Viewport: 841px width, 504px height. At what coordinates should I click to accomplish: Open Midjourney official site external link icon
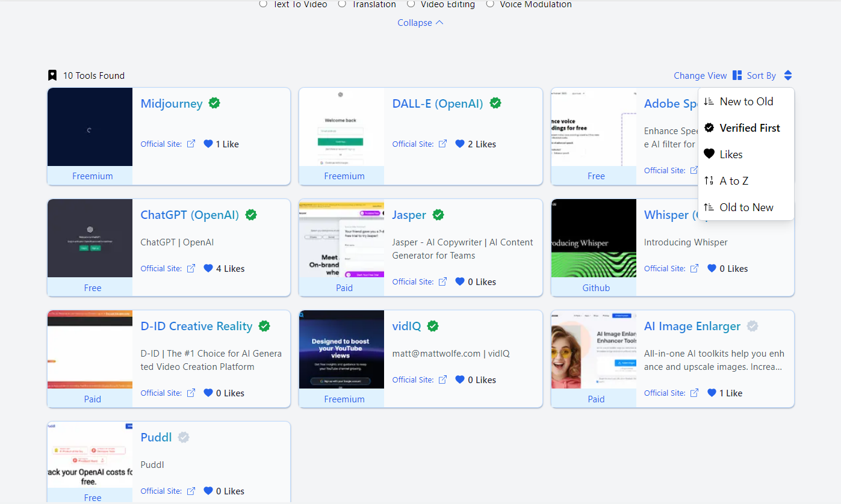(191, 144)
